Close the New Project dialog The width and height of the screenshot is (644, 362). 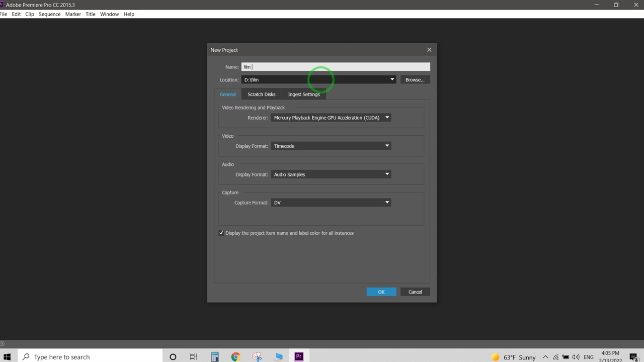coord(429,50)
